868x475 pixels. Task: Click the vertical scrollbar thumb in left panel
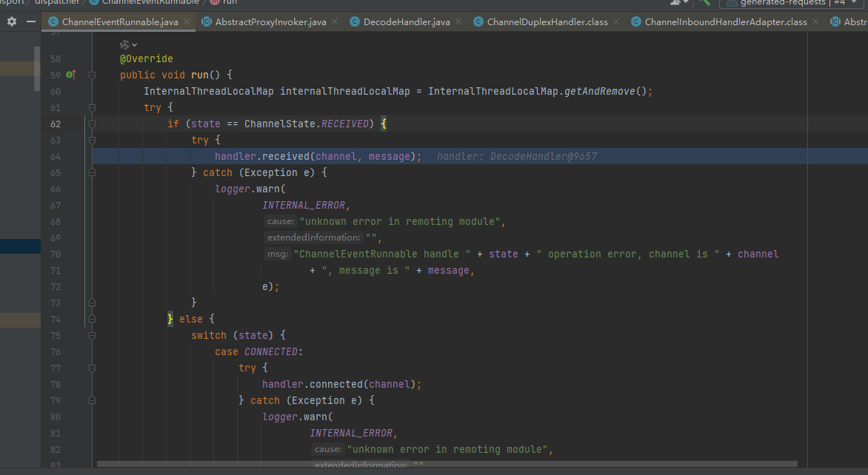(x=37, y=68)
